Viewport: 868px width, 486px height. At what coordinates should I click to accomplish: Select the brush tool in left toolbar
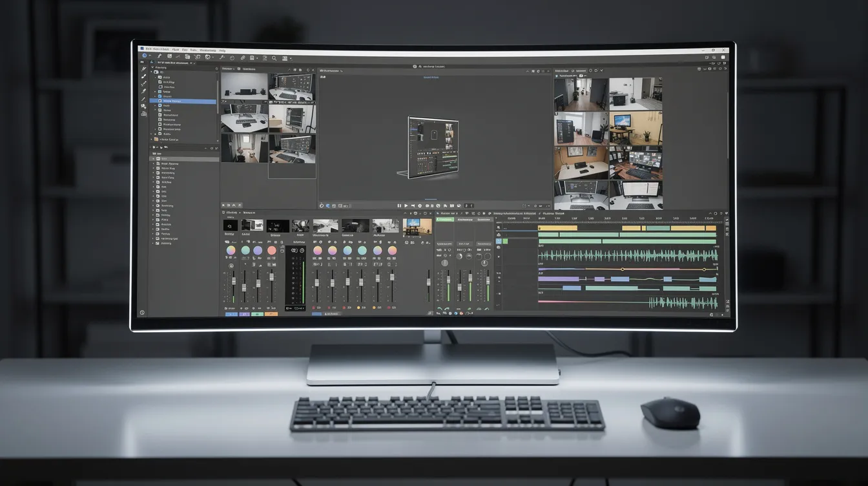[143, 76]
